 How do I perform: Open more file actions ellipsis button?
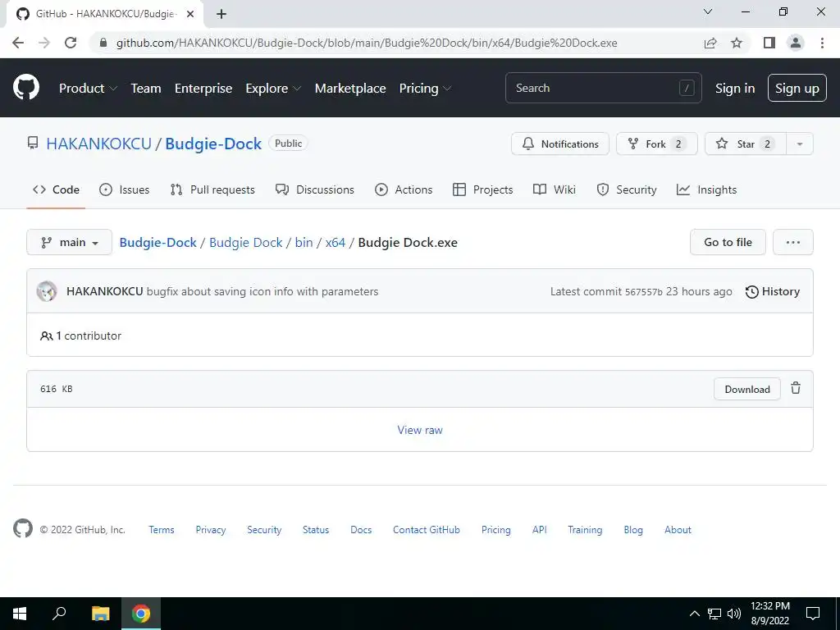click(793, 242)
